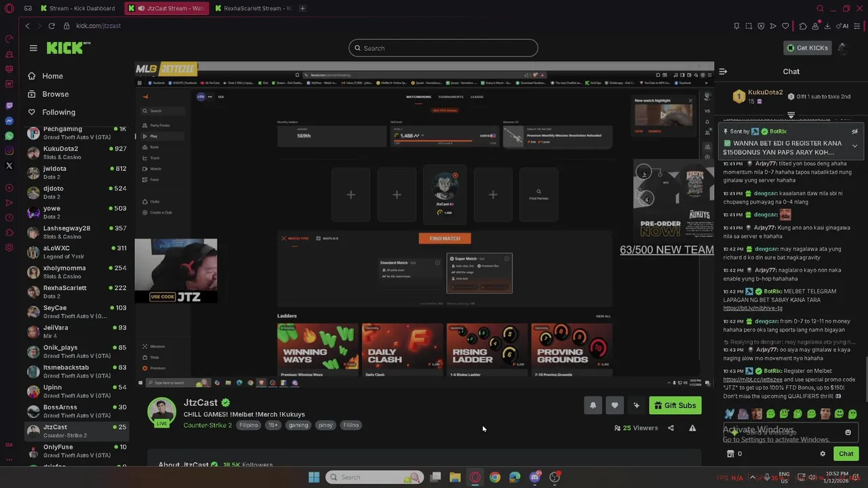Open Following in Kick sidebar
The width and height of the screenshot is (868, 488).
click(59, 112)
